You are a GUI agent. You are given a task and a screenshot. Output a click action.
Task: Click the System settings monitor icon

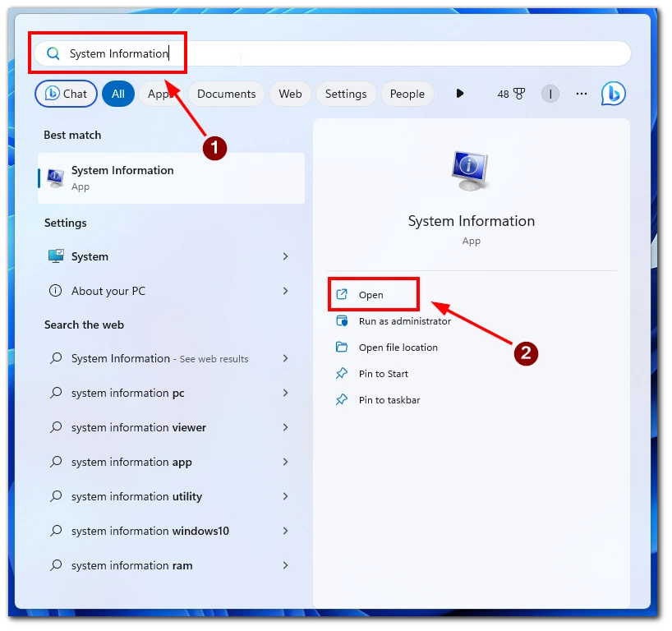pyautogui.click(x=56, y=256)
